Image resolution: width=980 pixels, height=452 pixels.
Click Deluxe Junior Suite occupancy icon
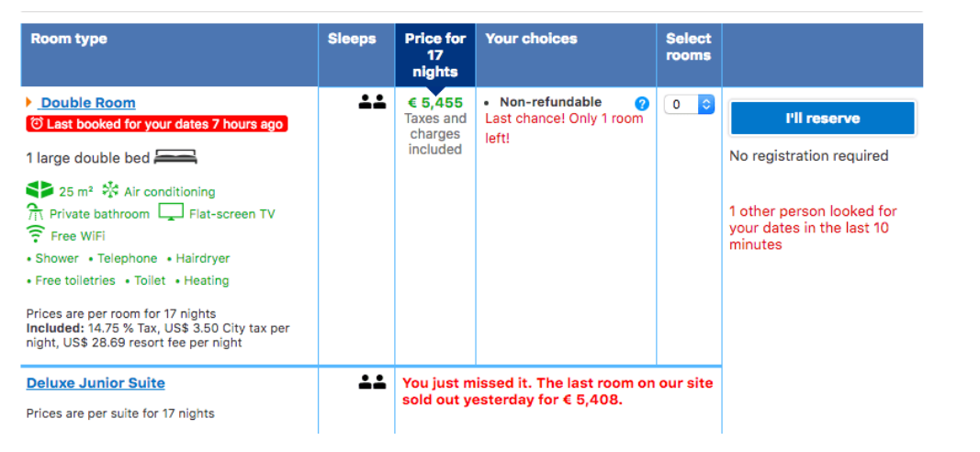372,382
